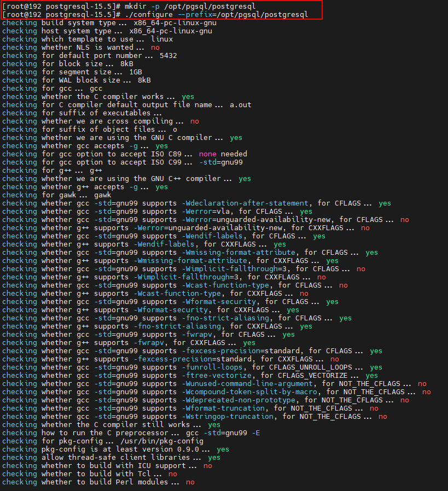
Task: Click the g++ -Wcast-function-type CXXFLAGS line
Action: (x=155, y=294)
